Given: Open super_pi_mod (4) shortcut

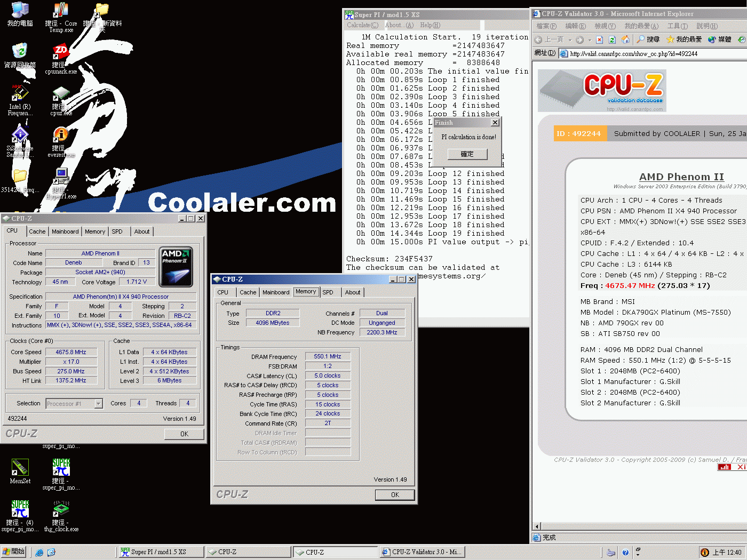Looking at the screenshot, I should (x=20, y=516).
